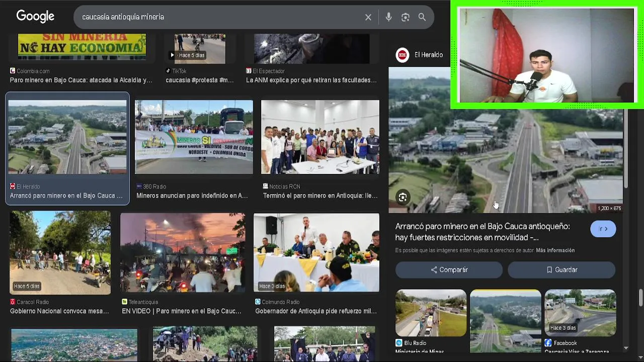
Task: Open the Blu Radio related image
Action: [431, 313]
